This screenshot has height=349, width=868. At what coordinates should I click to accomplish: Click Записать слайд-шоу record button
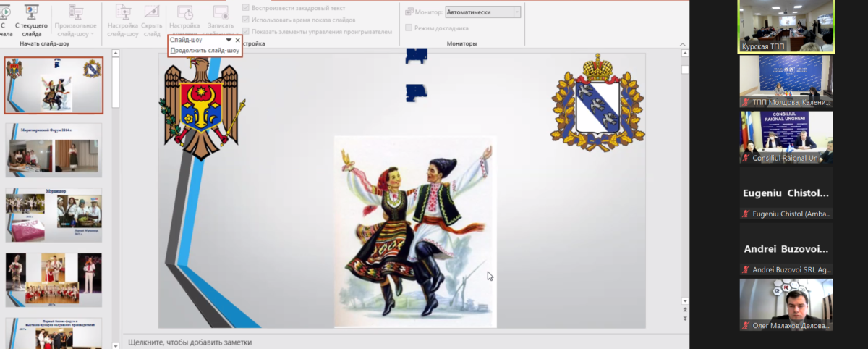coord(220,18)
